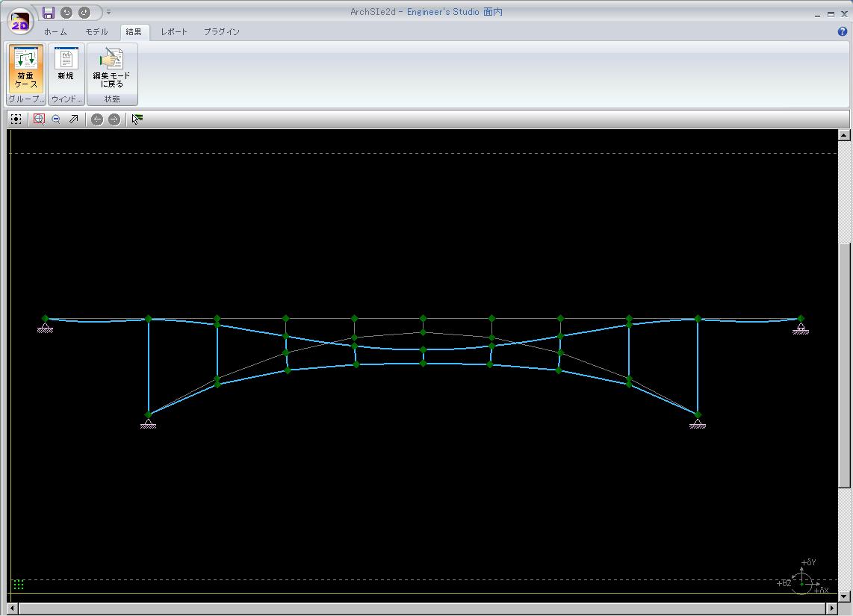This screenshot has width=853, height=616.
Task: Click the fit-all view icon in toolbar
Action: coord(16,119)
